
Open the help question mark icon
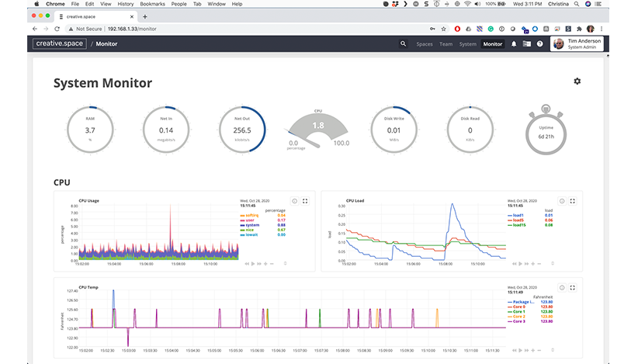point(540,44)
